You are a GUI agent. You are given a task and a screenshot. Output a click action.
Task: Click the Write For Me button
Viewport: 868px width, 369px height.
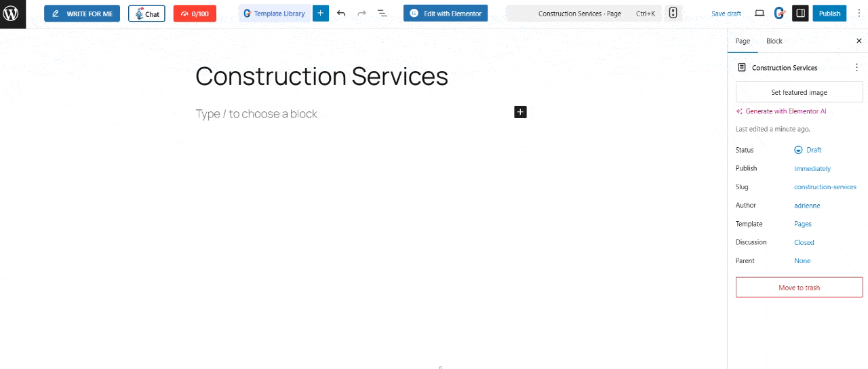click(x=82, y=14)
